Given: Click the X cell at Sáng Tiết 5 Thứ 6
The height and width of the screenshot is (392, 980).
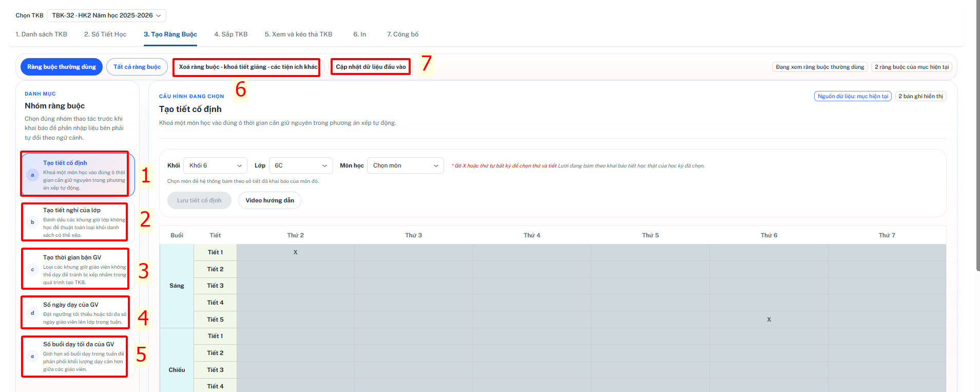Looking at the screenshot, I should (768, 320).
